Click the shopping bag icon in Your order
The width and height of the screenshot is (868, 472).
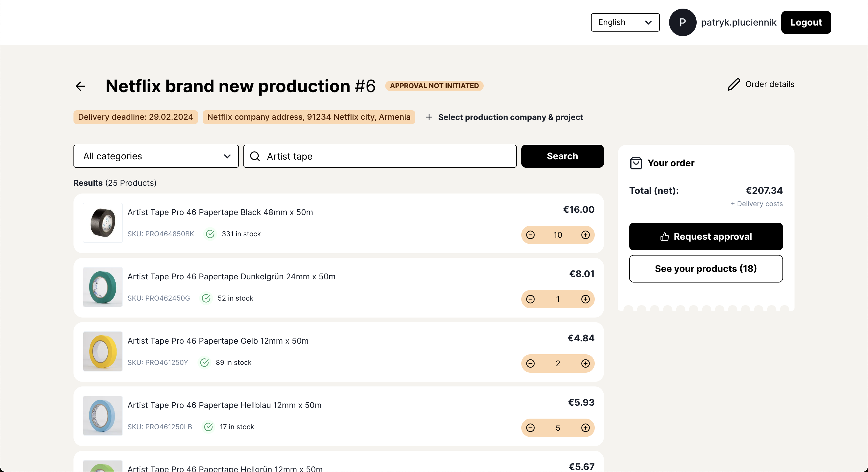(x=636, y=163)
